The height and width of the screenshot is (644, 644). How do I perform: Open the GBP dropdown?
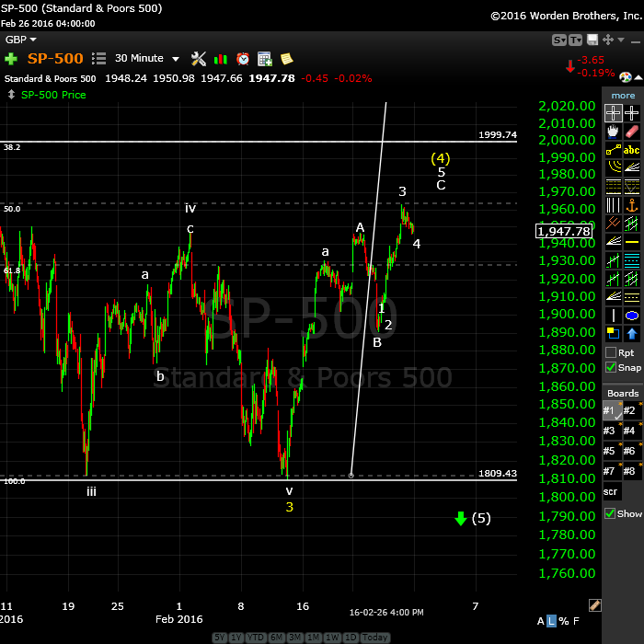[20, 40]
